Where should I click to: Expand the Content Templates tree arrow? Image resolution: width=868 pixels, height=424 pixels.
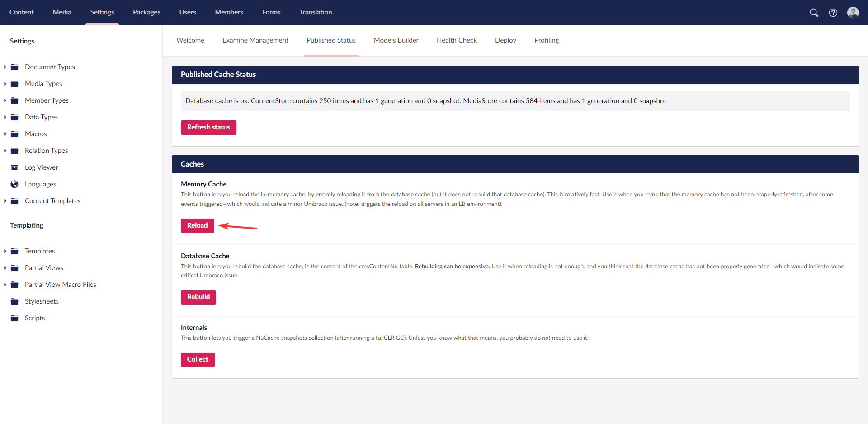5,201
